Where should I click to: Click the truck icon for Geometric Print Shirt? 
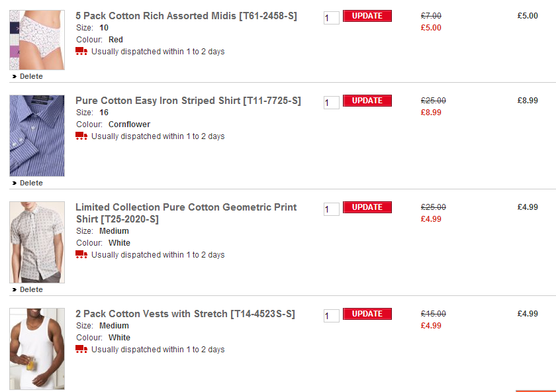click(81, 255)
